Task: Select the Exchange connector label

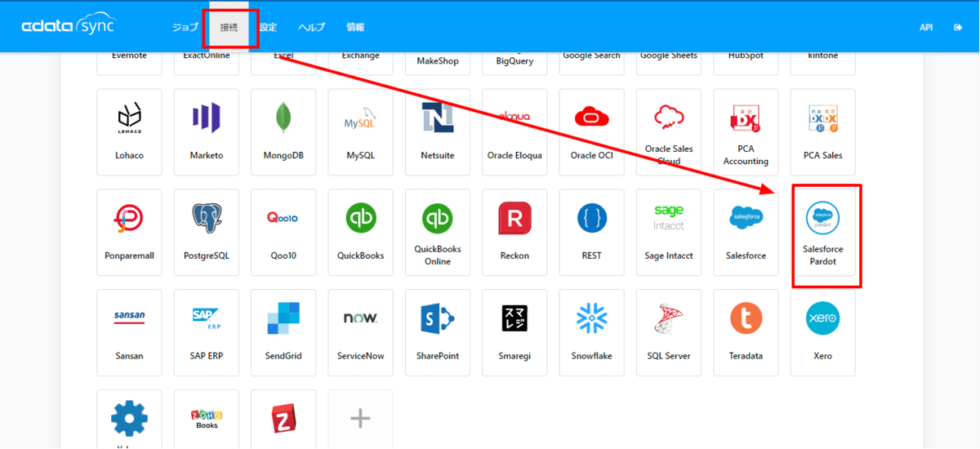Action: [360, 56]
